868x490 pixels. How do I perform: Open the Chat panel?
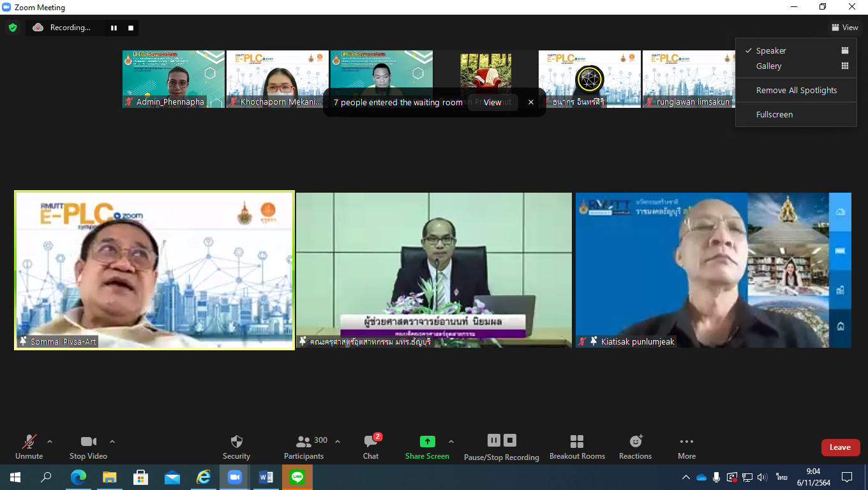coord(371,447)
